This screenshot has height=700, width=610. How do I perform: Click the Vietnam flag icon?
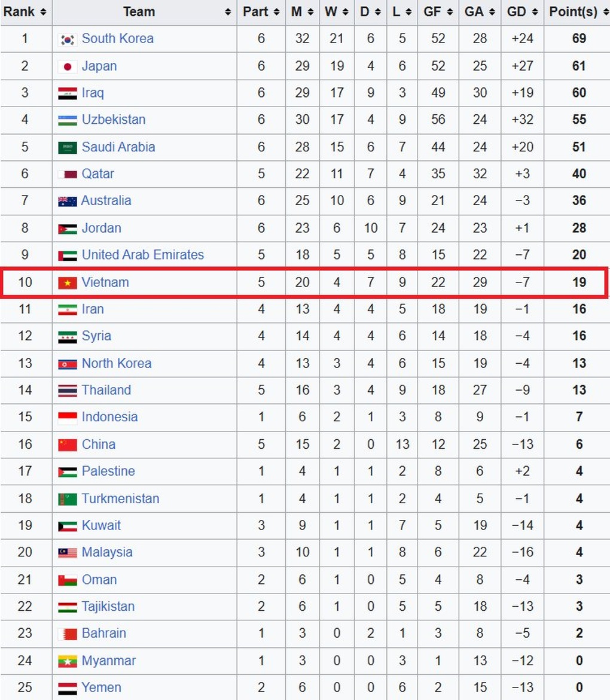click(x=68, y=282)
